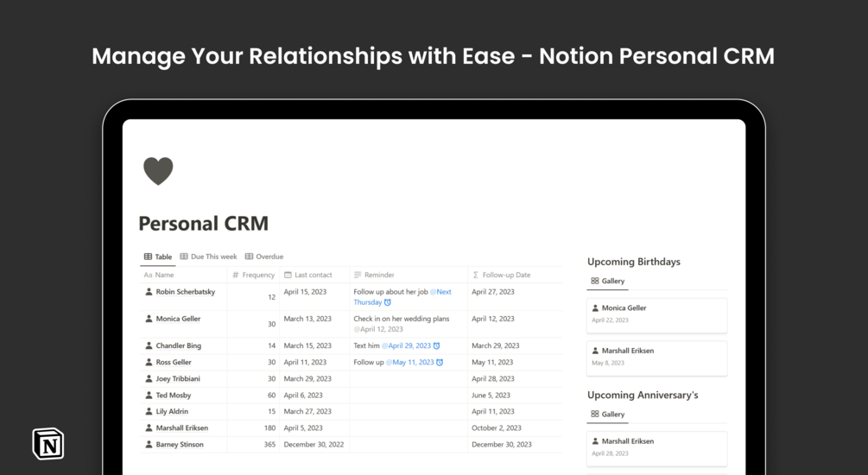Open Marshall Eriksen's May 8 birthday card
This screenshot has height=475, width=868.
point(656,358)
